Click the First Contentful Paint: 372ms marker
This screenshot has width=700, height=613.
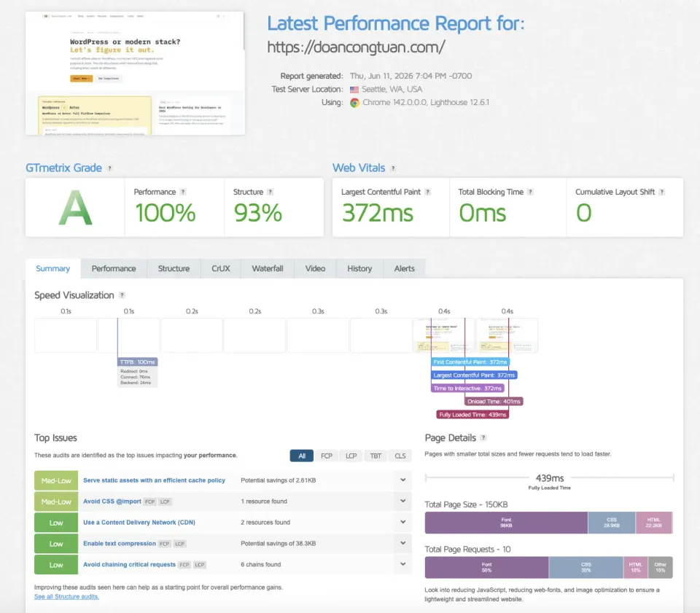470,362
